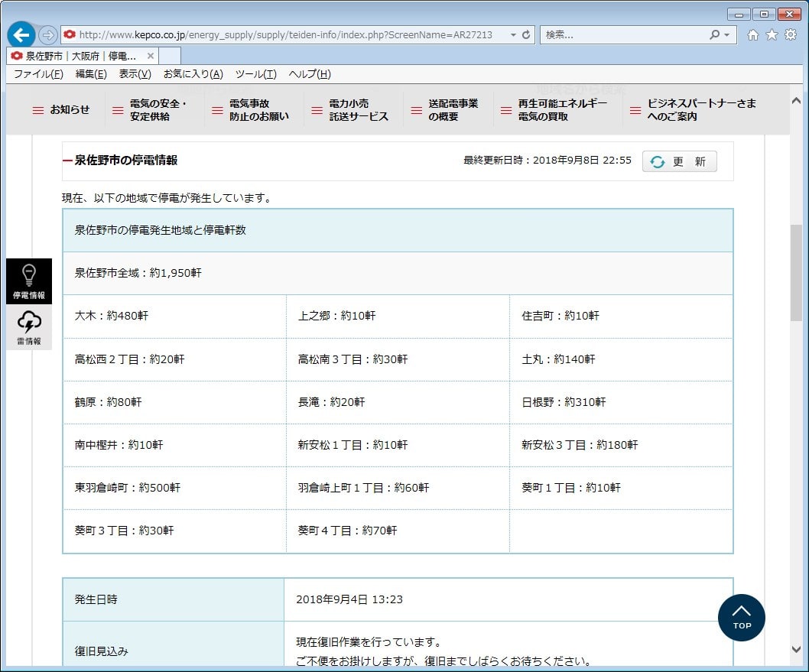
Task: Open the browser home icon
Action: pyautogui.click(x=753, y=35)
